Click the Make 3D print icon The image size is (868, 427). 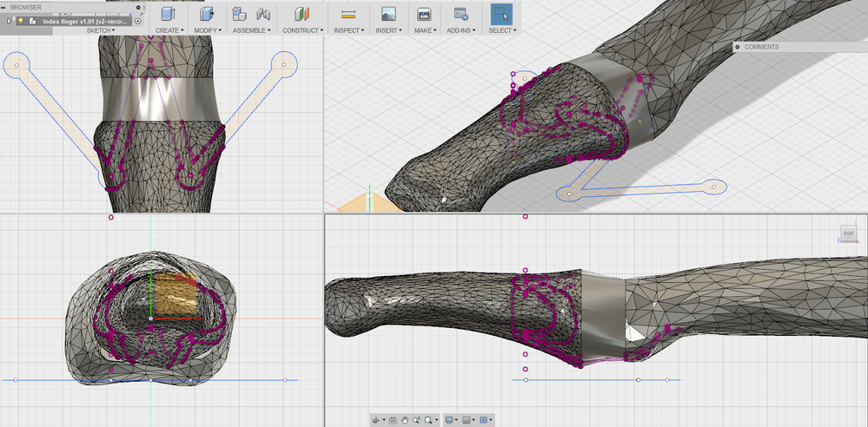[425, 14]
